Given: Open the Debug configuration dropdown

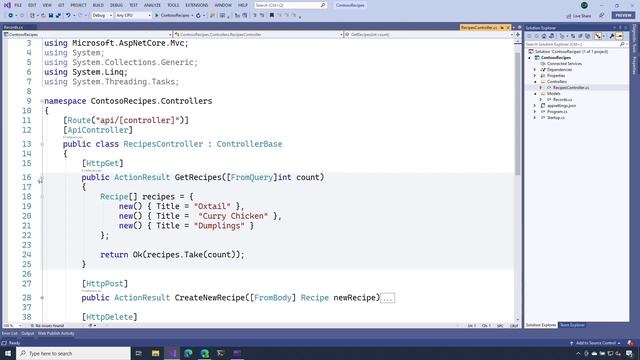Looking at the screenshot, I should coord(102,16).
